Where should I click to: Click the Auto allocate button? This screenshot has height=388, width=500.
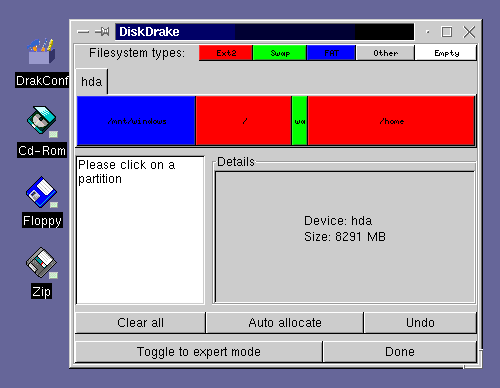coord(285,322)
